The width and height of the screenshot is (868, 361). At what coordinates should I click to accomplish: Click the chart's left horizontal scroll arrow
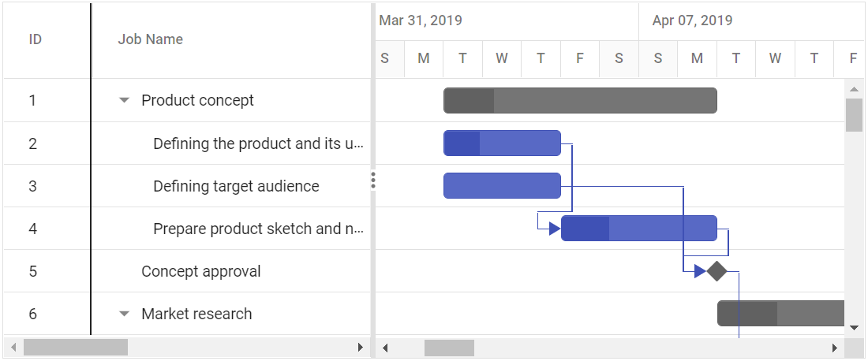click(386, 348)
